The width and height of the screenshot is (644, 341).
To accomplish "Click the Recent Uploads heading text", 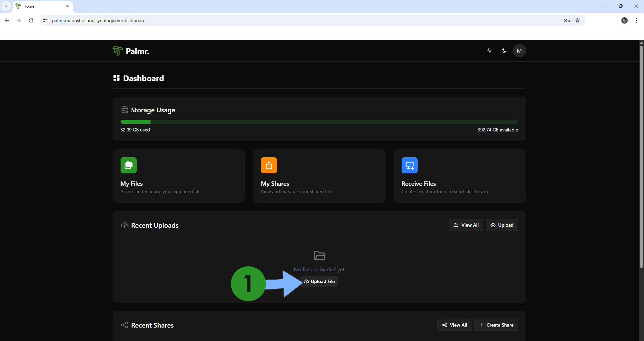I will pos(155,225).
